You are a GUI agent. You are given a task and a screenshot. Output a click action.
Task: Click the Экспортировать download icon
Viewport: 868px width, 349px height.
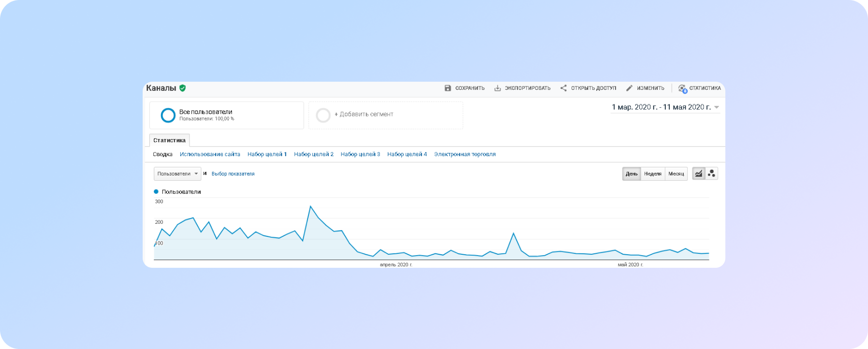click(x=498, y=88)
